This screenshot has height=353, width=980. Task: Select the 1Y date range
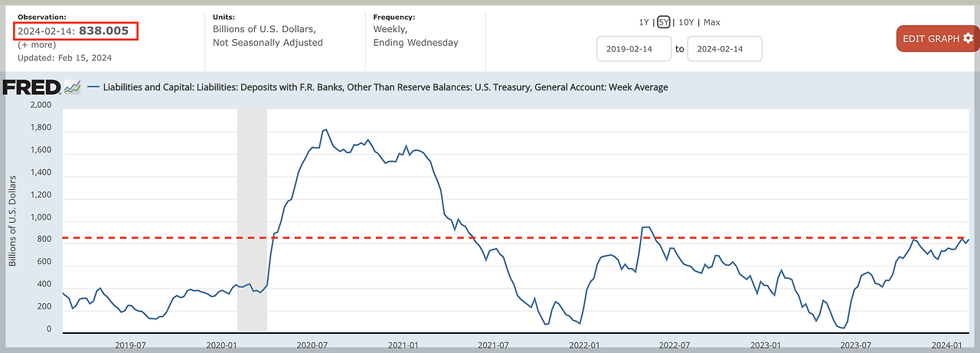coord(645,22)
